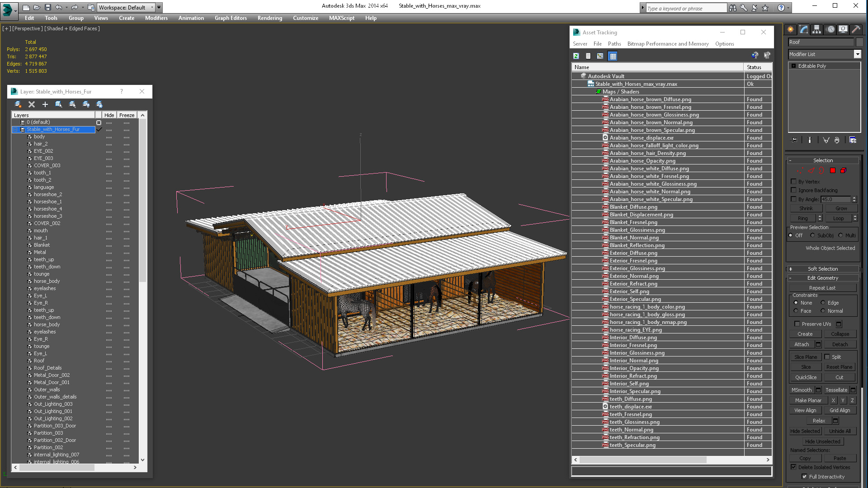Click the Roof object name field
The width and height of the screenshot is (868, 488).
point(821,42)
